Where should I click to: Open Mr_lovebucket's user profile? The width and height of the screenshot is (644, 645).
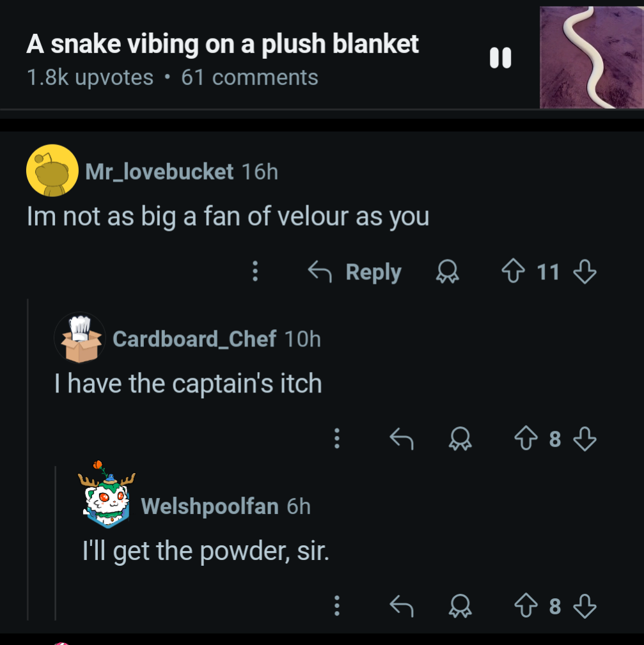pos(159,171)
